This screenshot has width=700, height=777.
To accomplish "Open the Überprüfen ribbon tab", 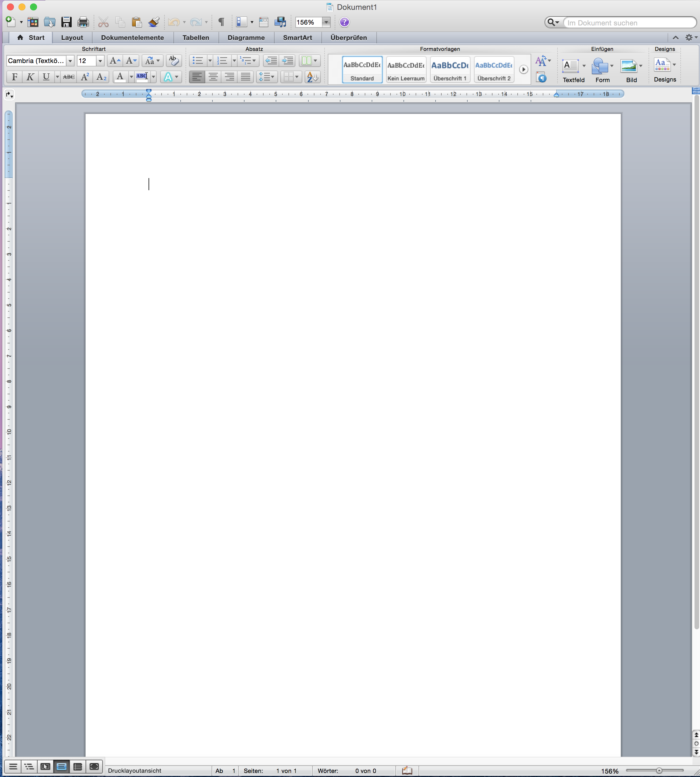I will [349, 38].
